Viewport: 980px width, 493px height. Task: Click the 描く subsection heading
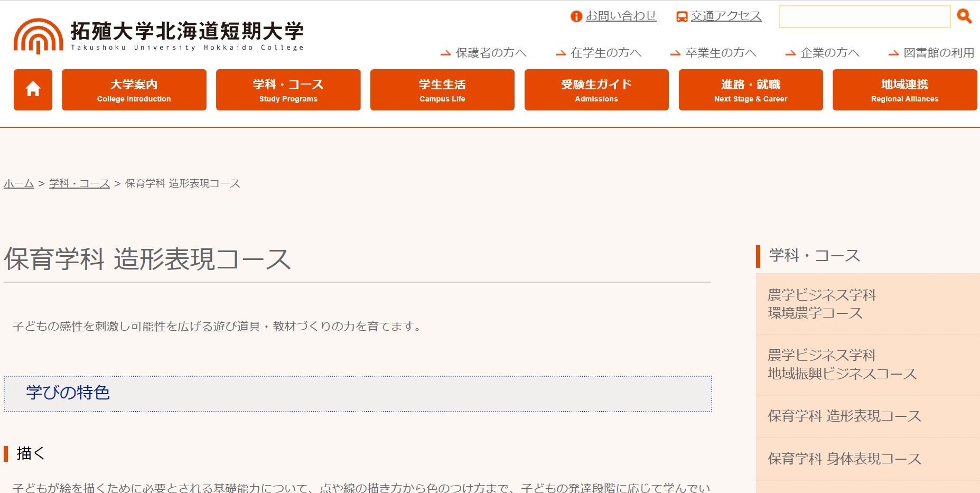pos(31,453)
